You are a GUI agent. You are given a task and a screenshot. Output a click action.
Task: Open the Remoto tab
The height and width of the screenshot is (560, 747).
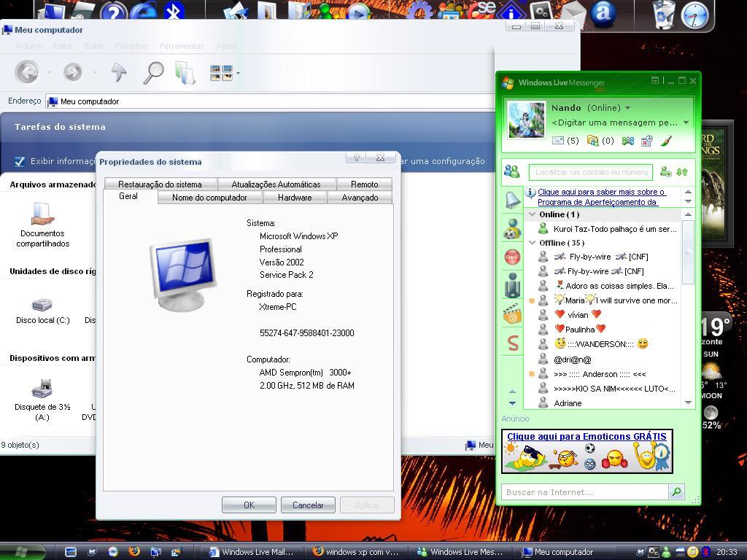pyautogui.click(x=365, y=184)
